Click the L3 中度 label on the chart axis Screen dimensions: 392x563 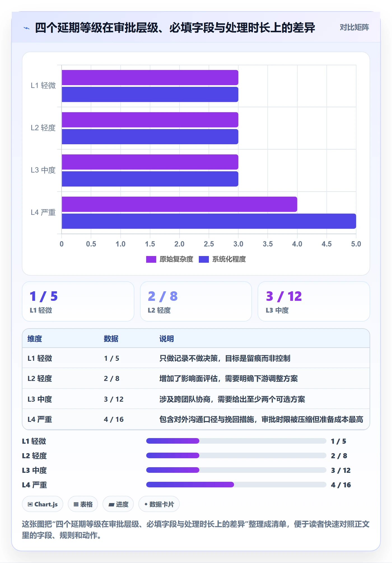tap(43, 170)
